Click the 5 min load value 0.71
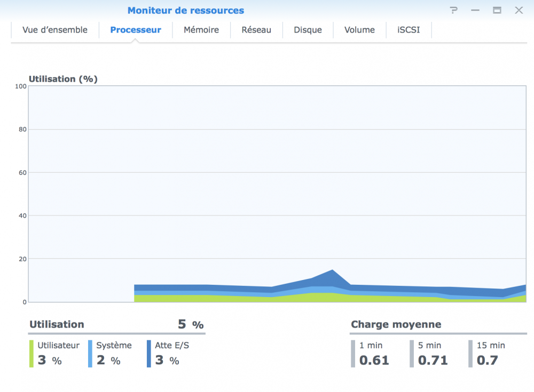Image resolution: width=534 pixels, height=392 pixels. [x=433, y=360]
